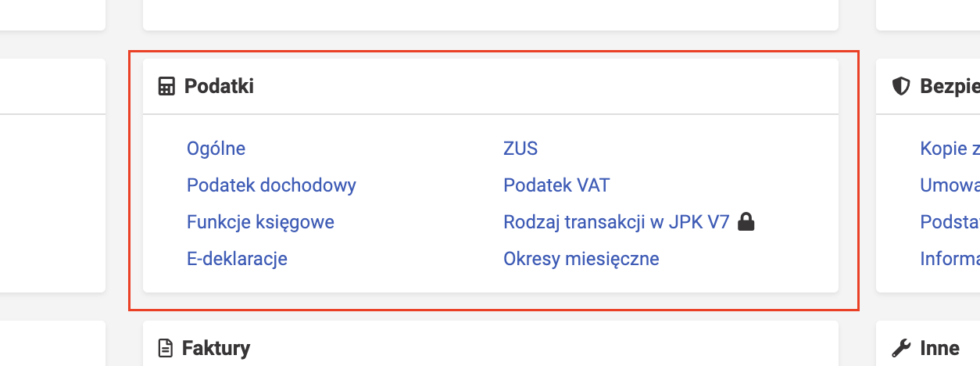Open the truncated Umowa… link
Screen dimensions: 980x366
click(x=950, y=185)
